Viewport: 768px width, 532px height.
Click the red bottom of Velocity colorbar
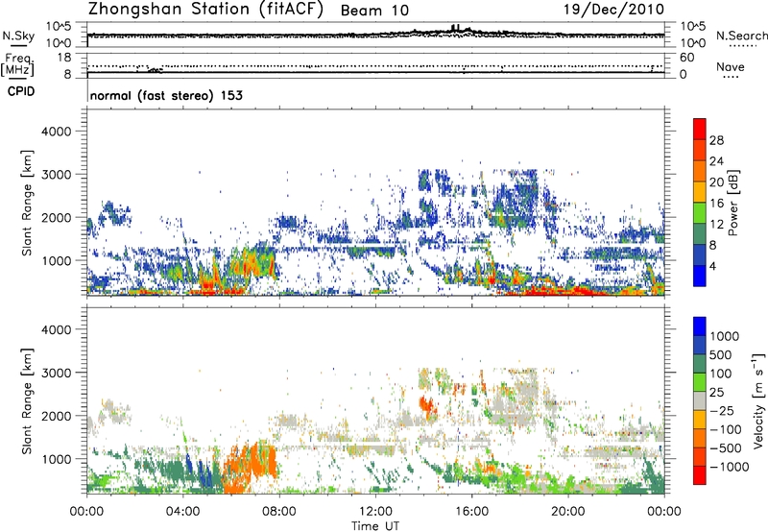pyautogui.click(x=700, y=475)
